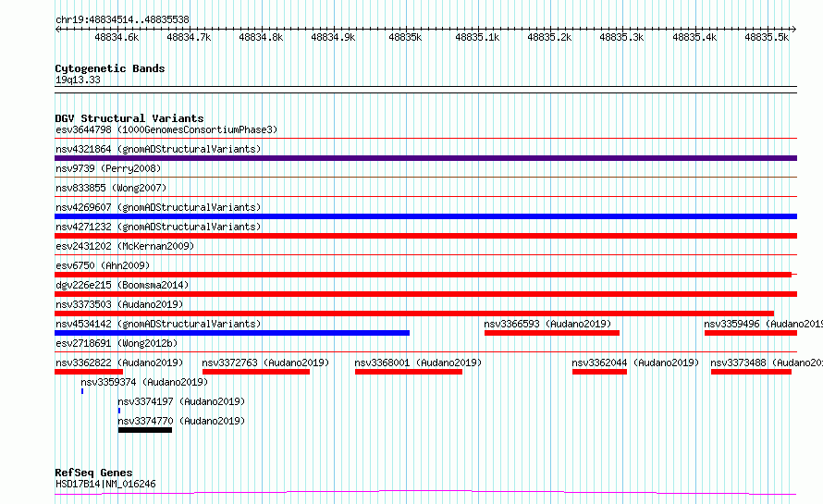This screenshot has width=823, height=504.
Task: Open the HSD17B14|NM_016246 gene label
Action: coord(105,484)
